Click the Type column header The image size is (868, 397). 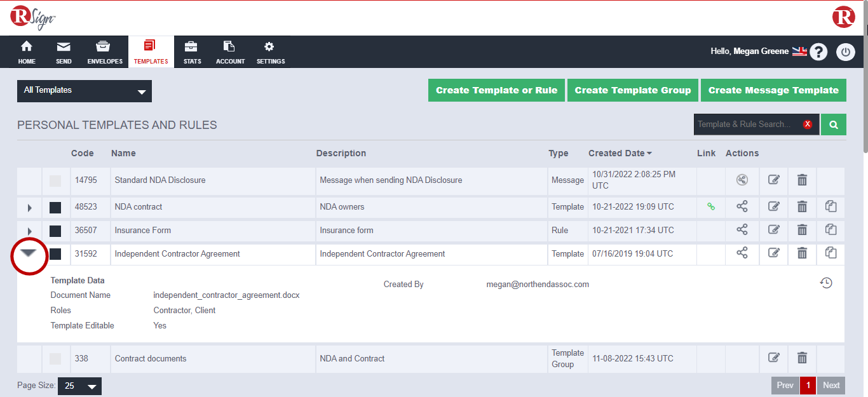pos(559,153)
